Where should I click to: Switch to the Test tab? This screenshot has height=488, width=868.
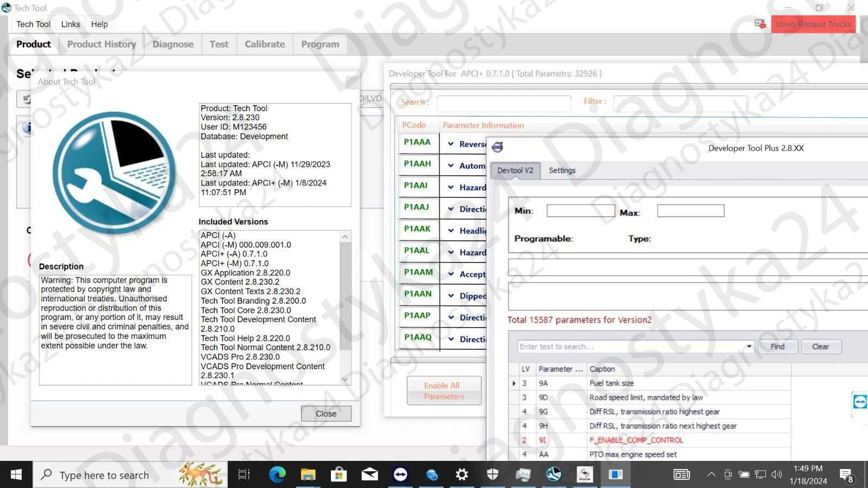tap(219, 44)
